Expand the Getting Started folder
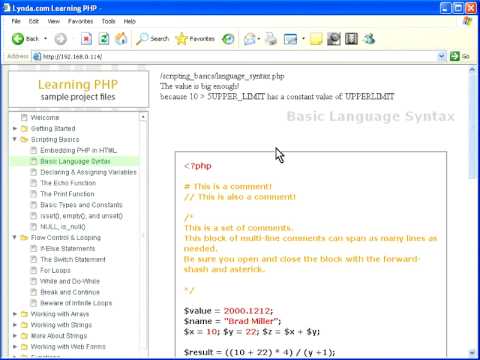 click(x=15, y=128)
